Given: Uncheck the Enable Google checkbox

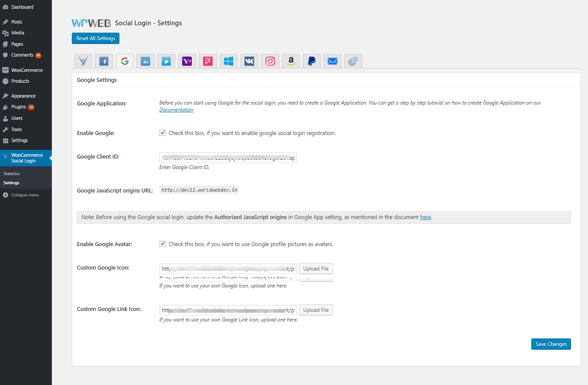Looking at the screenshot, I should point(163,133).
